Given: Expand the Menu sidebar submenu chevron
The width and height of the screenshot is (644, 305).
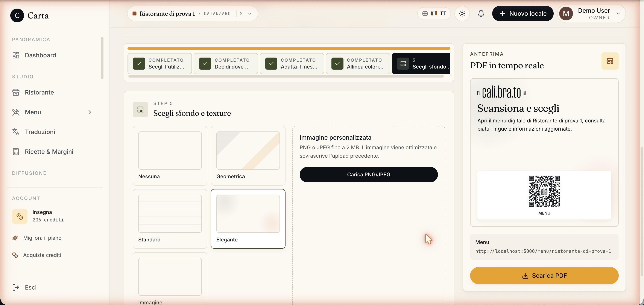Looking at the screenshot, I should pyautogui.click(x=90, y=112).
